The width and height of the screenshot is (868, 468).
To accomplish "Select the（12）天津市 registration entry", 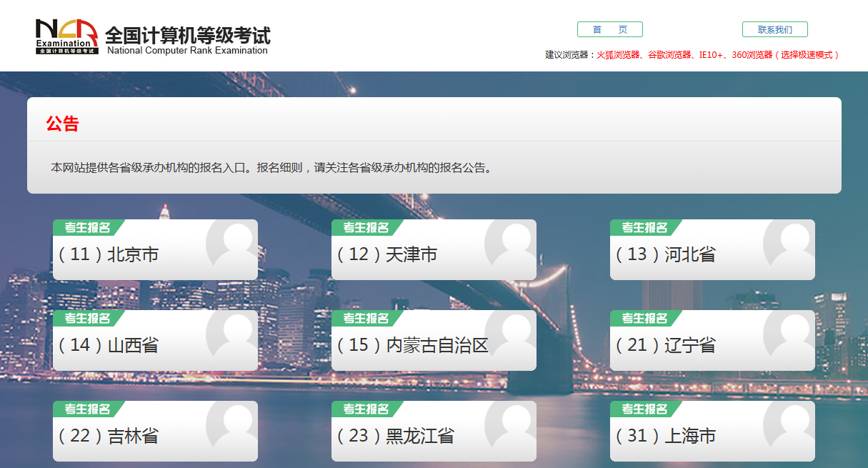I will pos(393,254).
